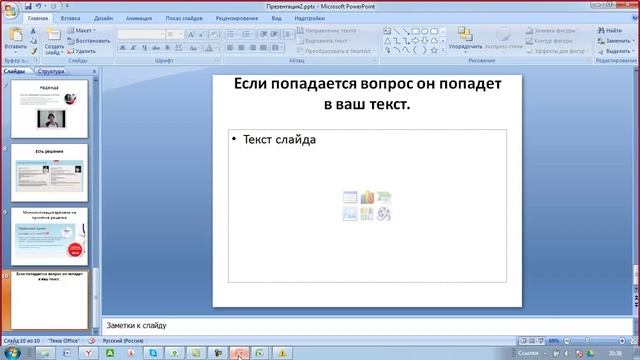Screen dimensions: 640x360
Task: Open Skype from the taskbar
Action: 153,353
